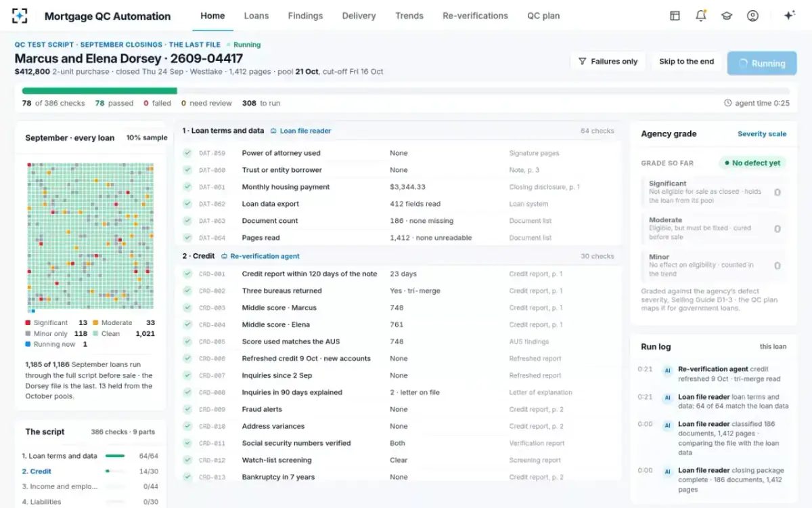Open the QC plan tab
Screen dimensions: 812x508
click(x=543, y=16)
